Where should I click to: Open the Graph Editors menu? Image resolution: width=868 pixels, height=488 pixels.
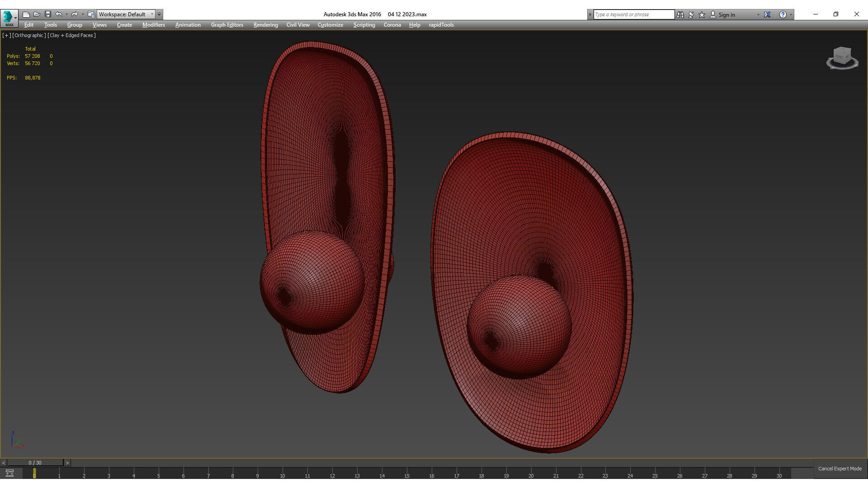(x=227, y=25)
